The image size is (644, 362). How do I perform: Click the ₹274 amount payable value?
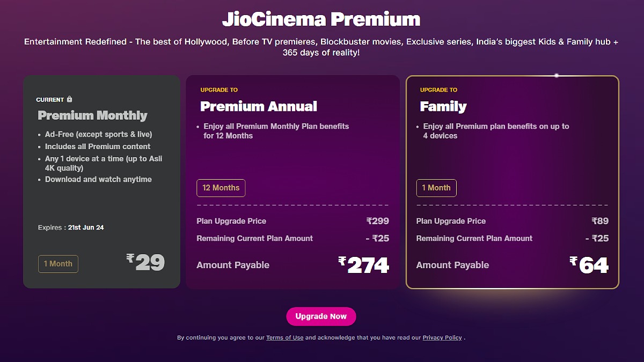coord(364,265)
